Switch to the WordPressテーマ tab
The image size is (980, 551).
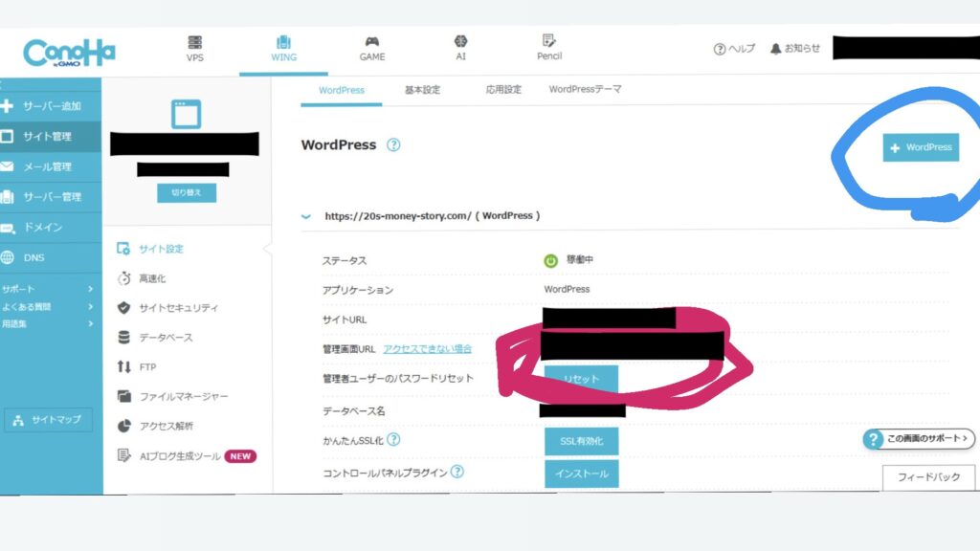(585, 90)
